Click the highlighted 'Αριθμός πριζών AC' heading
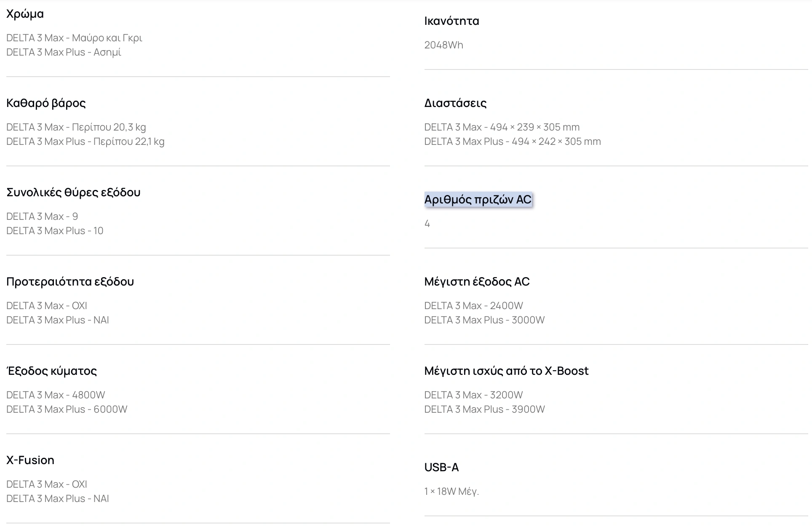812x526 pixels. tap(478, 199)
